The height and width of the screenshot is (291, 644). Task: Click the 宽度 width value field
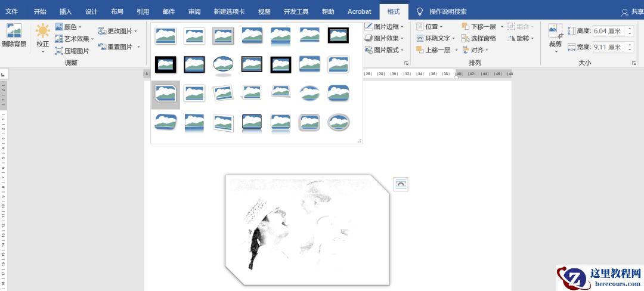tap(608, 47)
